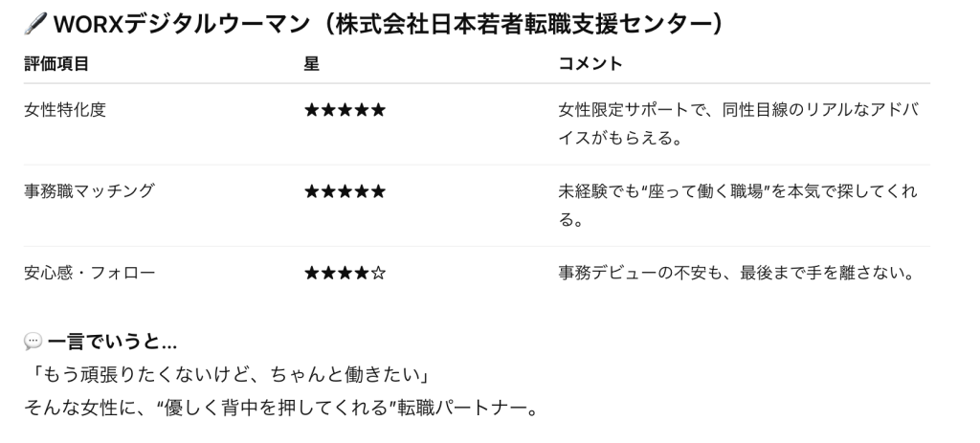980x443 pixels.
Task: Click the 星 column header
Action: pyautogui.click(x=311, y=63)
